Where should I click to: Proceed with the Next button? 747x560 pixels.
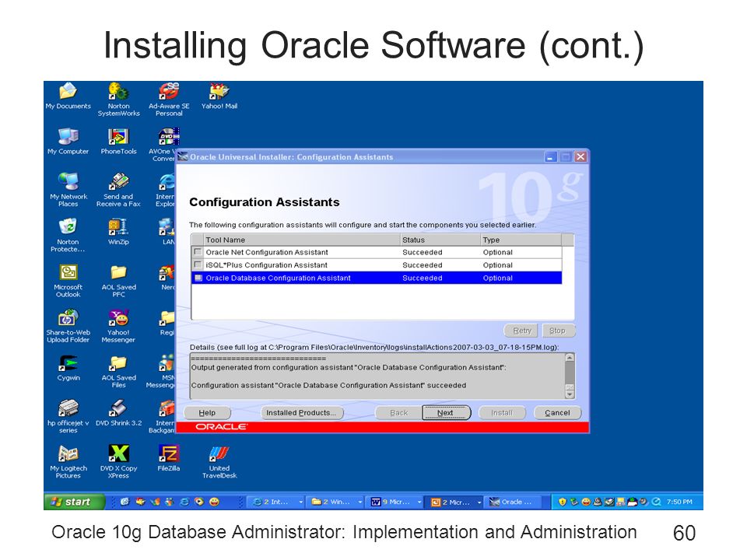click(446, 413)
